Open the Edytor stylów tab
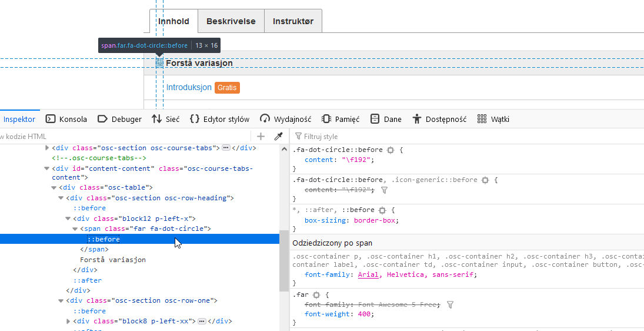Image resolution: width=644 pixels, height=331 pixels. [219, 119]
